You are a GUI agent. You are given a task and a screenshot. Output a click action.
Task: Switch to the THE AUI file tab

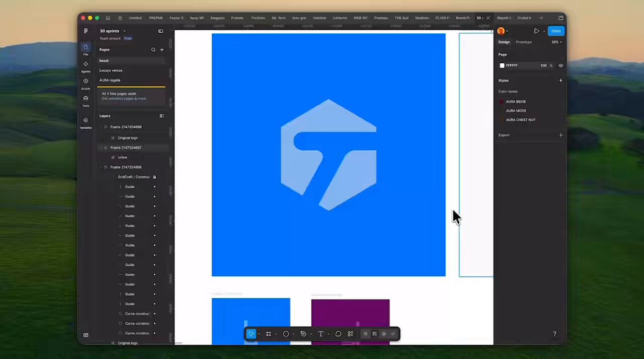click(401, 18)
